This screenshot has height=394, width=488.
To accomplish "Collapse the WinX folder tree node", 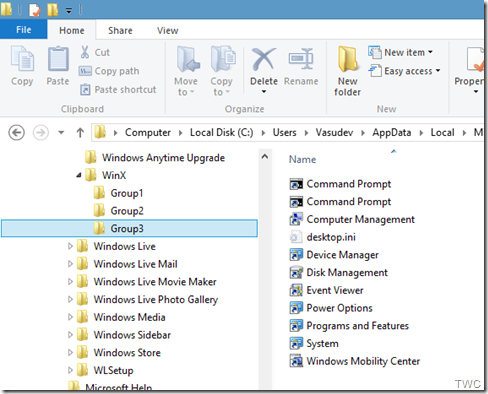I will pos(79,175).
